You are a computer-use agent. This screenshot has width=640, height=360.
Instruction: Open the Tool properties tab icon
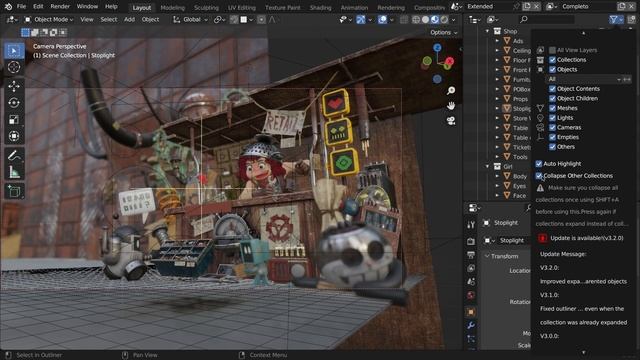471,224
